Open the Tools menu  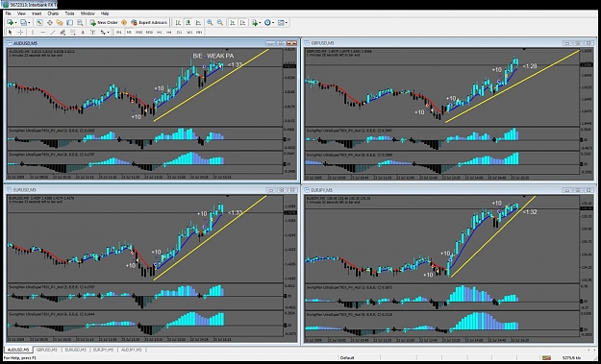point(69,13)
